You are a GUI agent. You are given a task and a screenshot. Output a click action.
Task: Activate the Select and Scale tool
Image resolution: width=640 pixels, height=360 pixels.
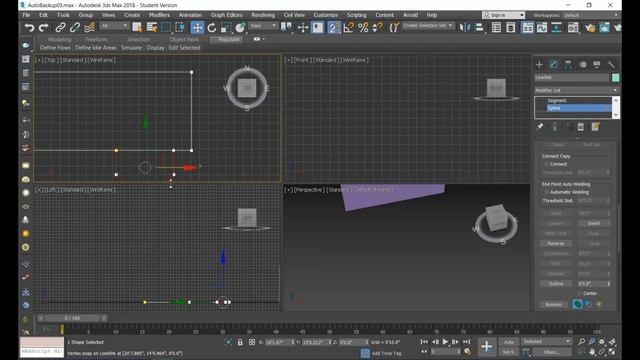[225, 28]
